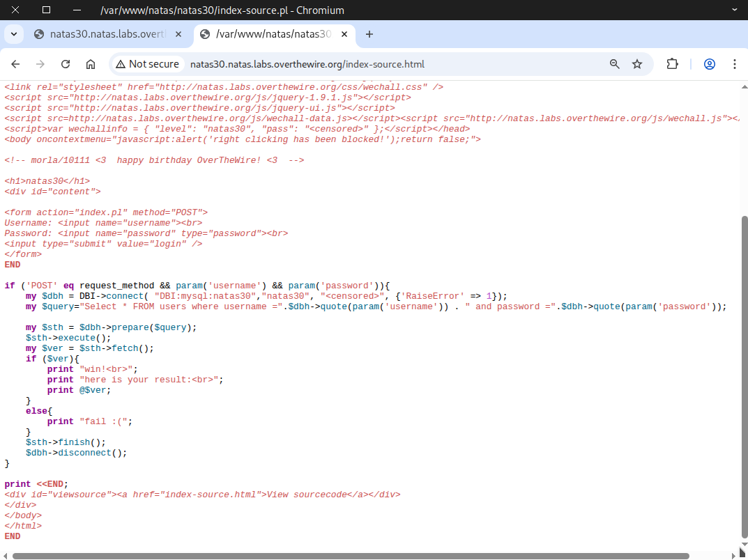Close the active index-source tab

click(344, 34)
